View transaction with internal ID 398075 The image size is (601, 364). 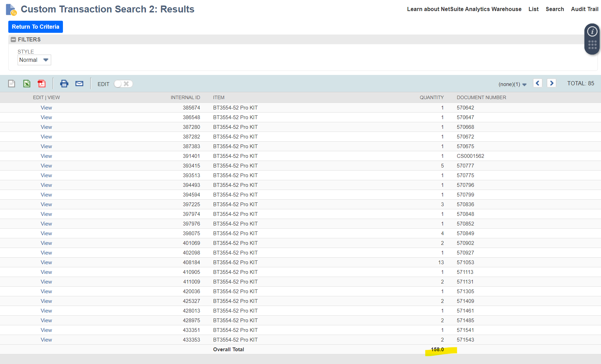click(46, 233)
